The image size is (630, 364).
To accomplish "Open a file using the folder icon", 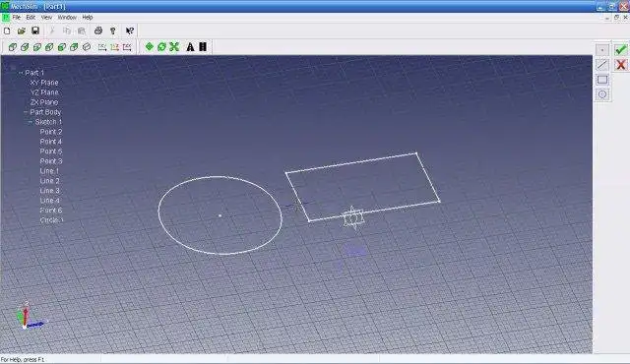I will point(22,30).
